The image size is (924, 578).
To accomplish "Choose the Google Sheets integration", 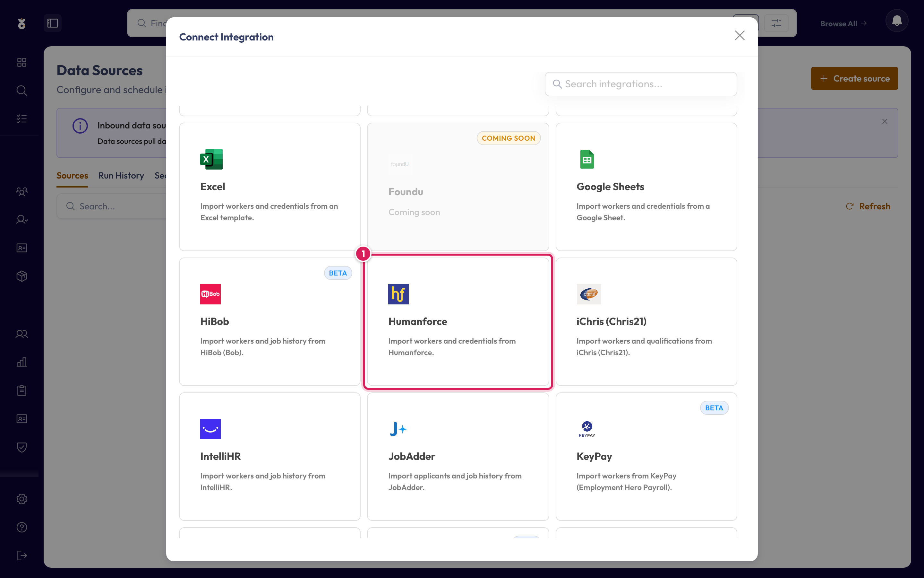I will click(x=646, y=187).
